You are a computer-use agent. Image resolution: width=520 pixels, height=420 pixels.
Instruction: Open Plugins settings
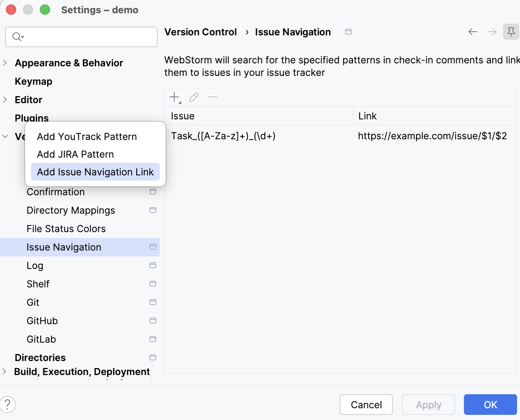point(32,118)
